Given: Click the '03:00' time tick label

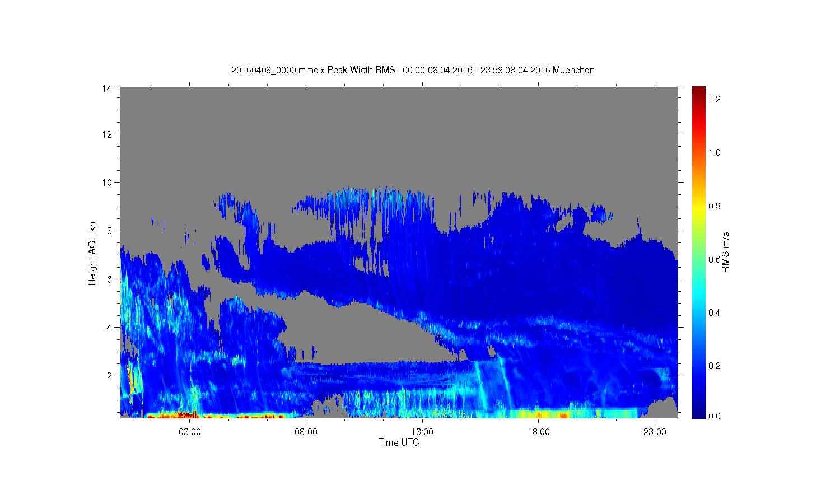Looking at the screenshot, I should [x=190, y=432].
